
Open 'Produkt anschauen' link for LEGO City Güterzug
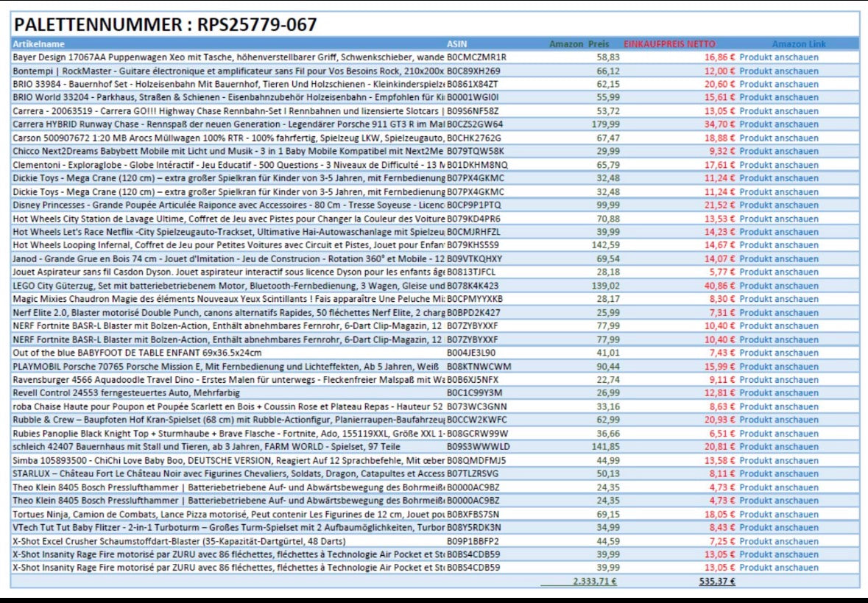tap(778, 286)
